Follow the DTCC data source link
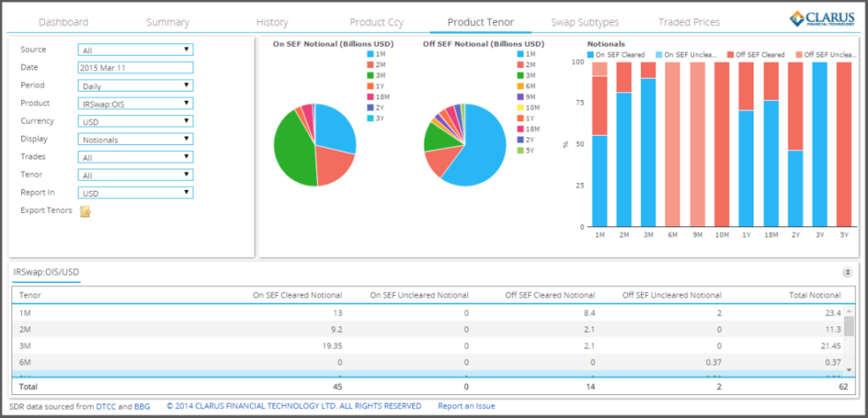Image resolution: width=868 pixels, height=418 pixels. pos(106,406)
